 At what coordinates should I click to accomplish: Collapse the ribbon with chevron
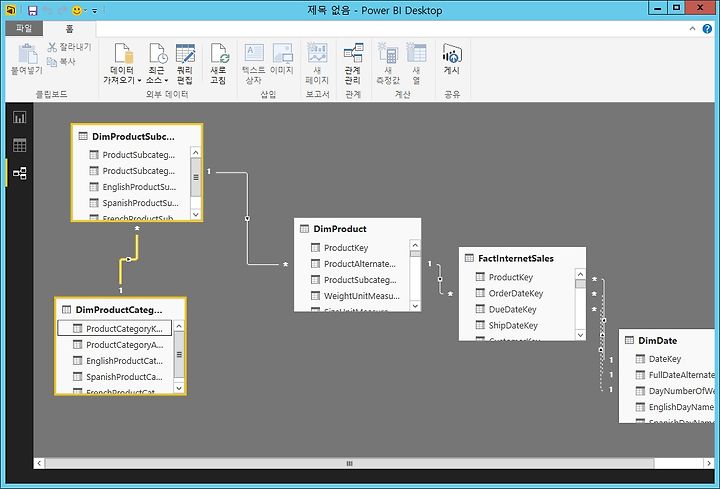(x=692, y=28)
